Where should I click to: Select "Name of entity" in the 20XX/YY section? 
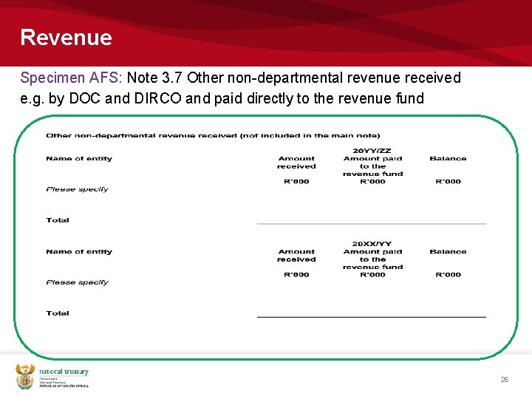[79, 252]
